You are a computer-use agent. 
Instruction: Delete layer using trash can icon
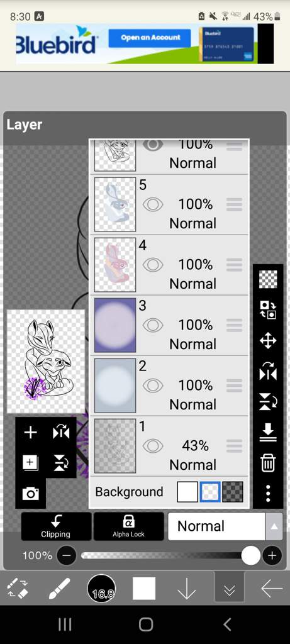coord(268,463)
